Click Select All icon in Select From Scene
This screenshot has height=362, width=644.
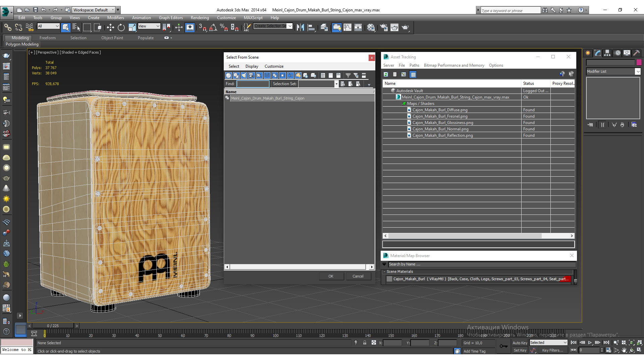pyautogui.click(x=323, y=75)
